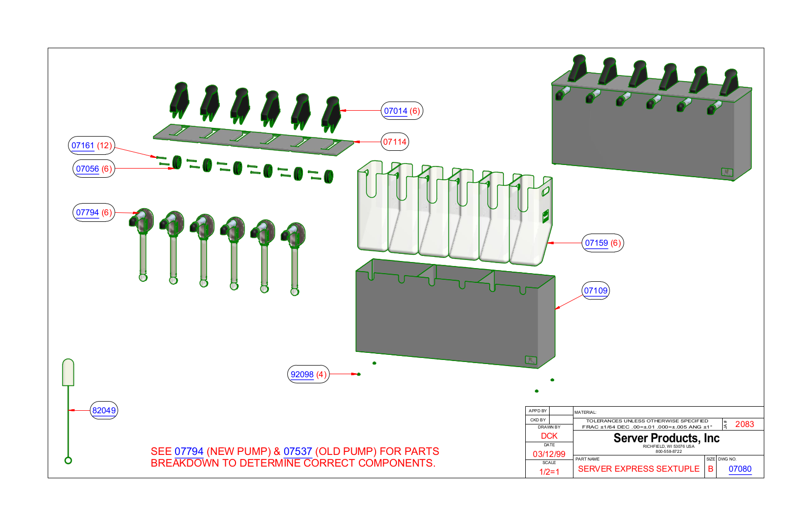Click the flat lid plate illustration
The height and width of the screenshot is (526, 812).
254,139
